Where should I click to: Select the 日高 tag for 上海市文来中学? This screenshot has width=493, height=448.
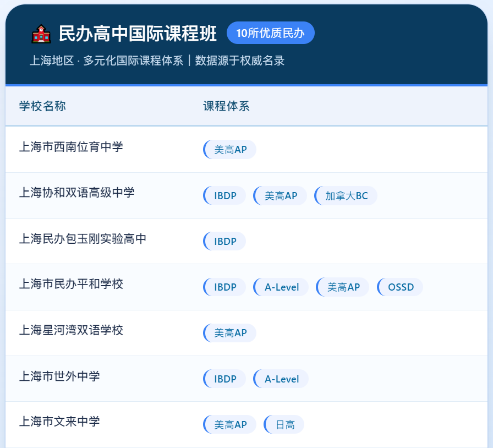(283, 424)
